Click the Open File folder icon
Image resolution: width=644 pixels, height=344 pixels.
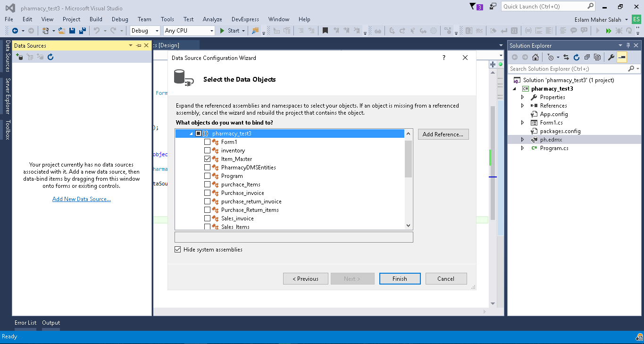(x=61, y=31)
